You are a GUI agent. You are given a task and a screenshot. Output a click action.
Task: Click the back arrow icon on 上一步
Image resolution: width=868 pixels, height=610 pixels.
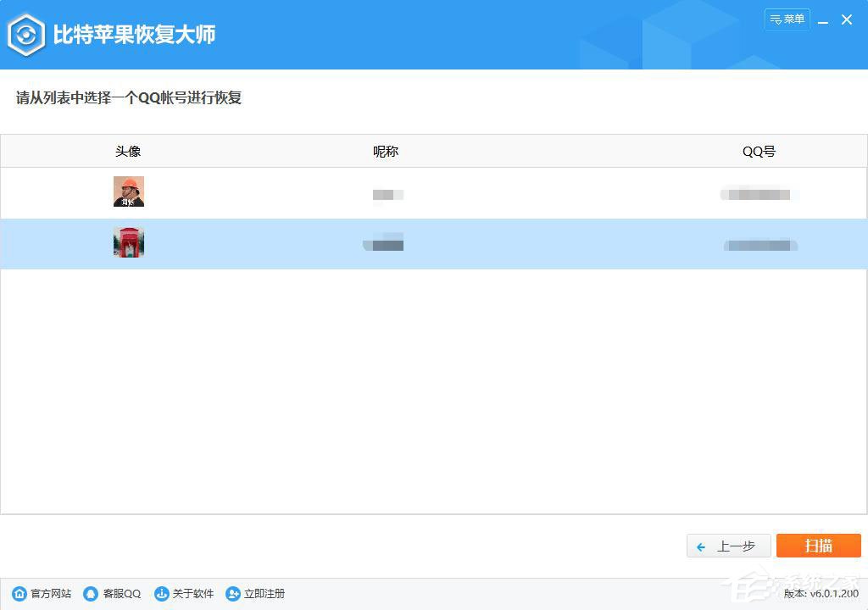click(700, 546)
